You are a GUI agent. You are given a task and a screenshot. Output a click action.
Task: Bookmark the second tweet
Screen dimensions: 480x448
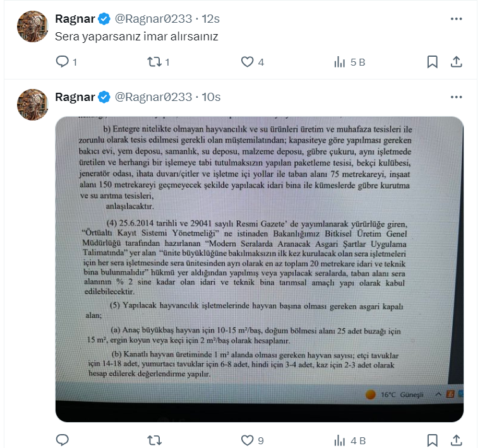(432, 440)
